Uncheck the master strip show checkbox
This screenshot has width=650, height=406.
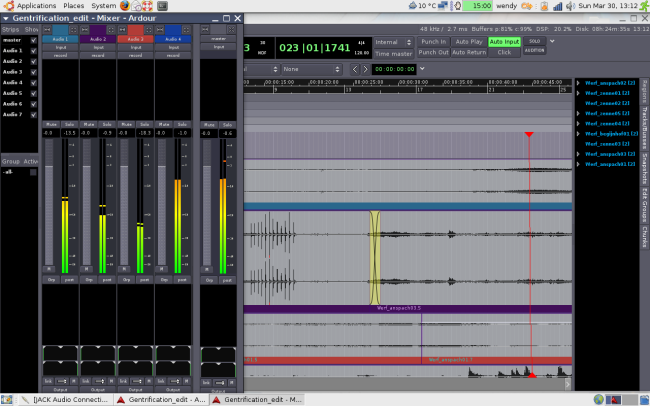(33, 40)
